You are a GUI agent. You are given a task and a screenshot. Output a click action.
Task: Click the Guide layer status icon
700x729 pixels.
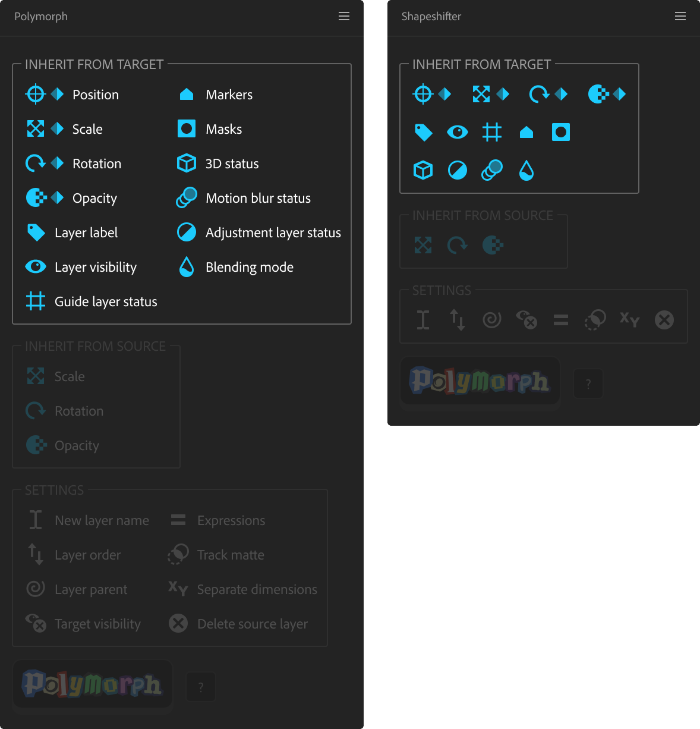pos(35,301)
